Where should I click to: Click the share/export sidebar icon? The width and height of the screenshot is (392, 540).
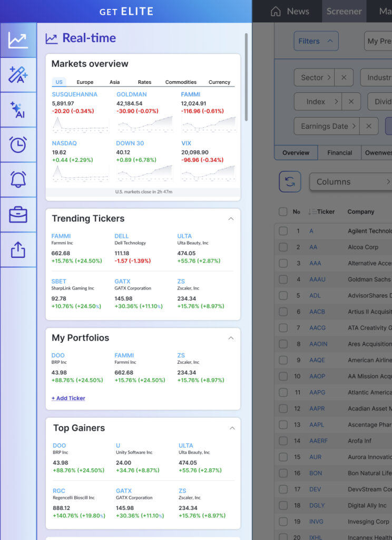18,249
